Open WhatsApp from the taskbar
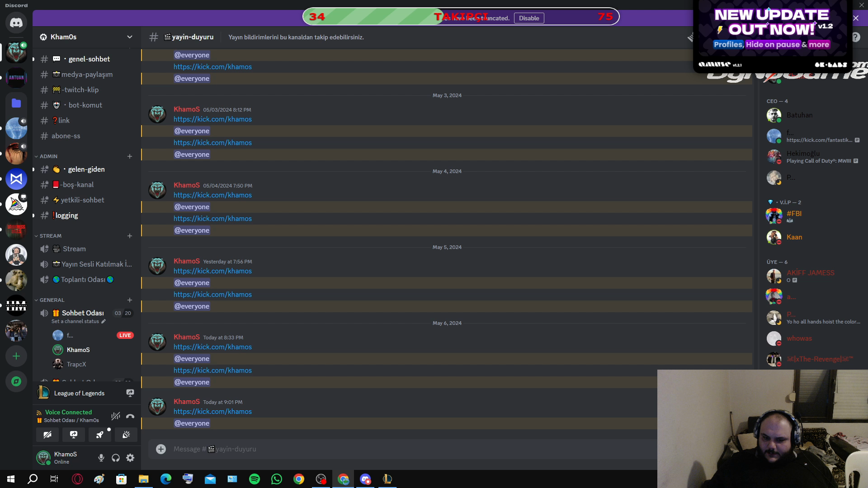Image resolution: width=868 pixels, height=488 pixels. click(x=277, y=479)
